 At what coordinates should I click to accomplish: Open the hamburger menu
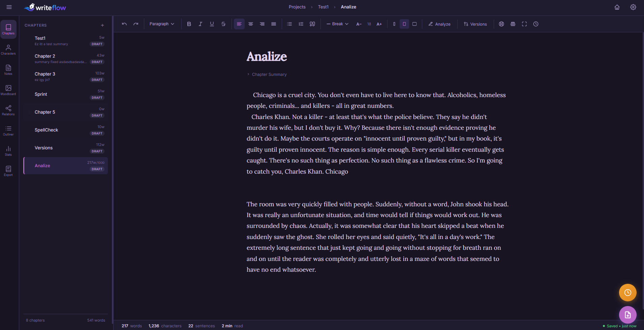9,7
